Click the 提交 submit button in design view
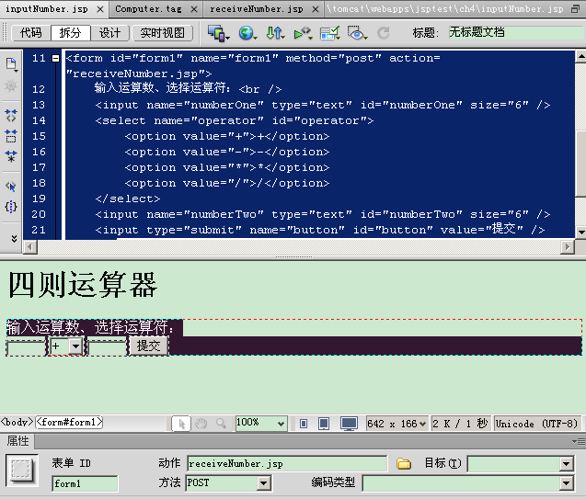 coord(148,345)
